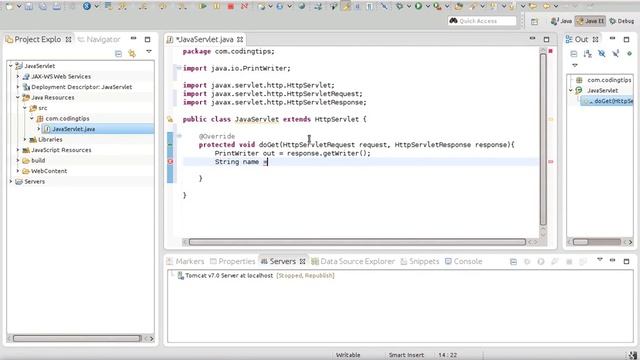Expand the Libraries tree node
Viewport: 640px width, 360px height.
pyautogui.click(x=25, y=140)
